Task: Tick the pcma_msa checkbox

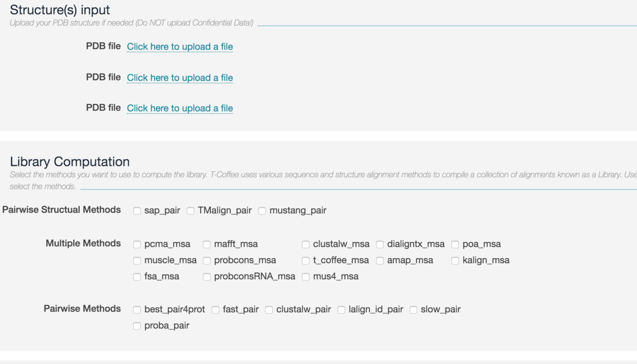Action: pyautogui.click(x=137, y=244)
